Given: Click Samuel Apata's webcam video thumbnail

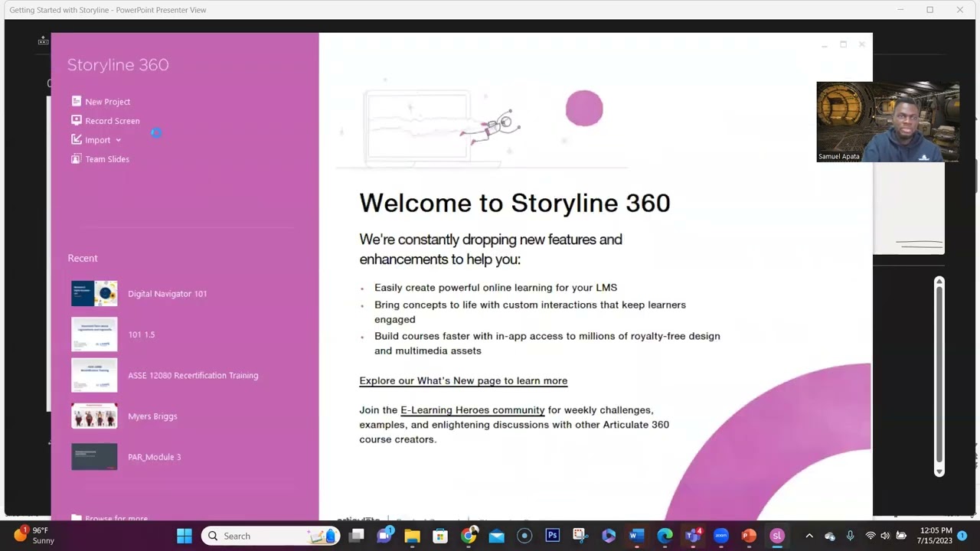Looking at the screenshot, I should pyautogui.click(x=887, y=122).
